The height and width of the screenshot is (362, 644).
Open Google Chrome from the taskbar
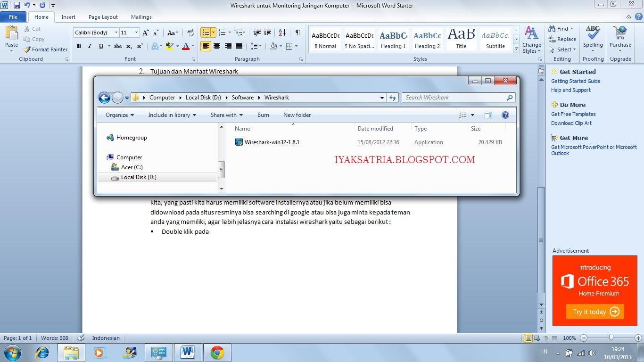tap(217, 353)
